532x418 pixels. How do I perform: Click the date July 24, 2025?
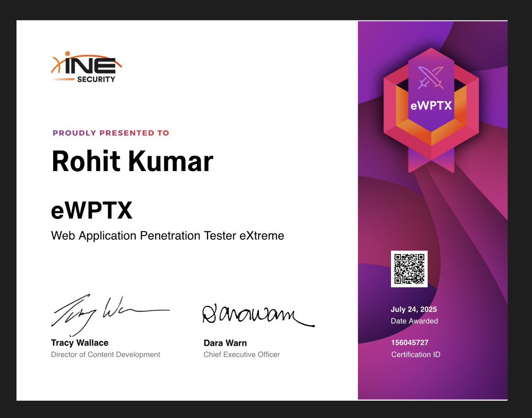click(414, 309)
